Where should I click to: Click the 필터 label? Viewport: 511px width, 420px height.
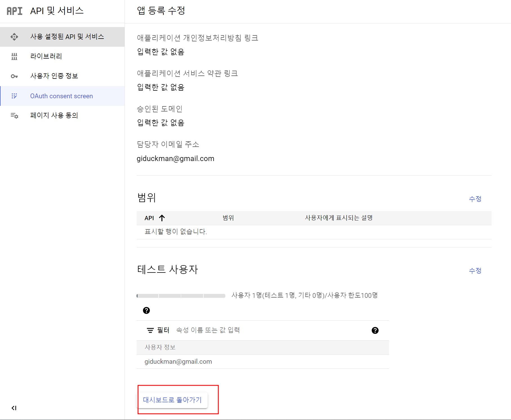point(163,330)
